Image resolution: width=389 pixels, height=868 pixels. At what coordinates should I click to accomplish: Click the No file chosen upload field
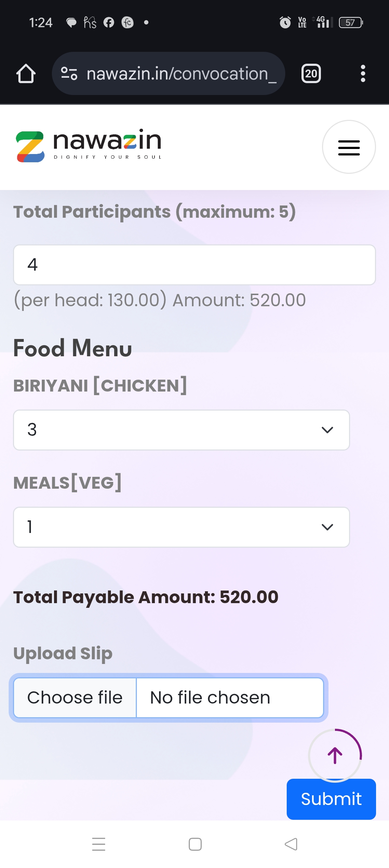tap(229, 698)
